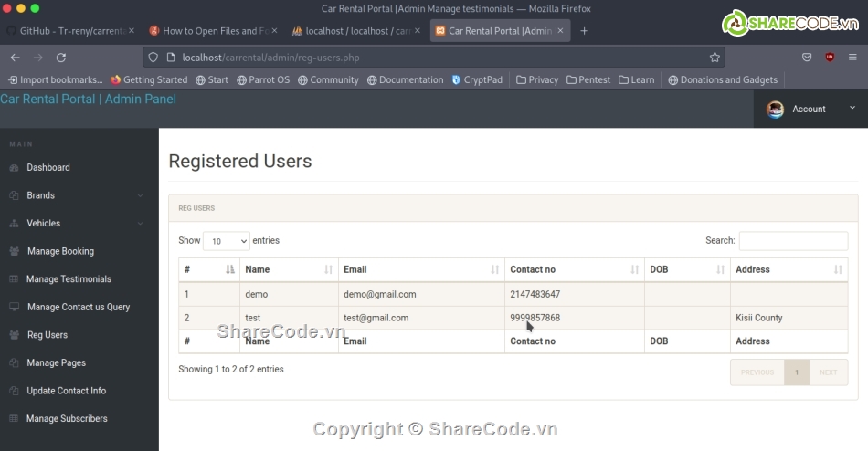Click the Manage Contact us Query monitor icon
The width and height of the screenshot is (868, 451).
(x=14, y=308)
